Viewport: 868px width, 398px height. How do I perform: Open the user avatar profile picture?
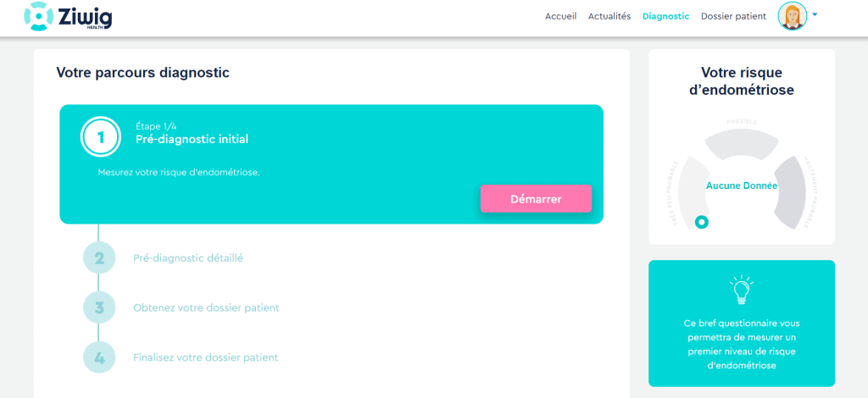[793, 16]
